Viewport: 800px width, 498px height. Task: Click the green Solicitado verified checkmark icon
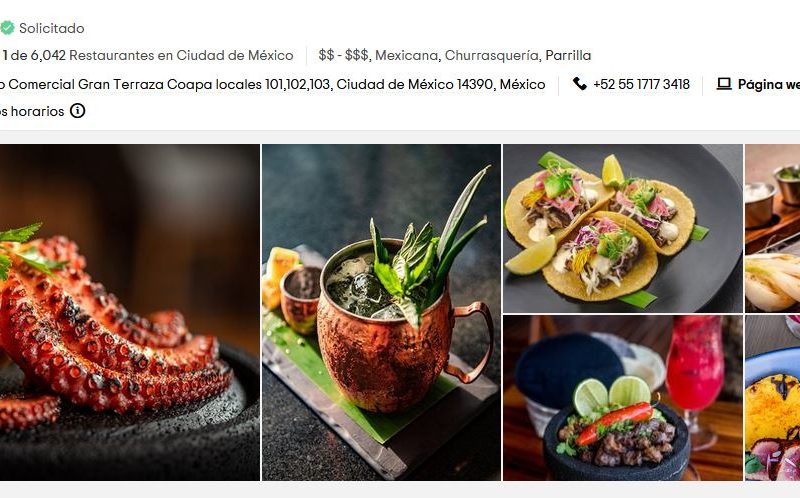point(7,28)
